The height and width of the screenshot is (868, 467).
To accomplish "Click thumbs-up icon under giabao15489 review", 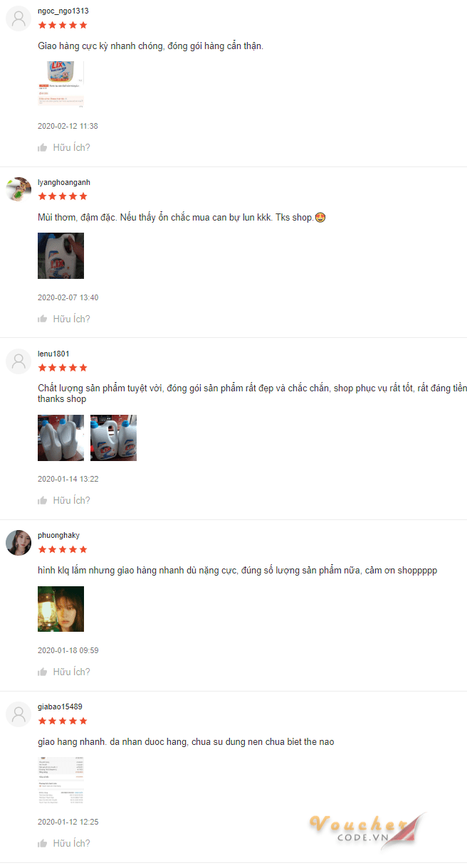I will pyautogui.click(x=43, y=843).
